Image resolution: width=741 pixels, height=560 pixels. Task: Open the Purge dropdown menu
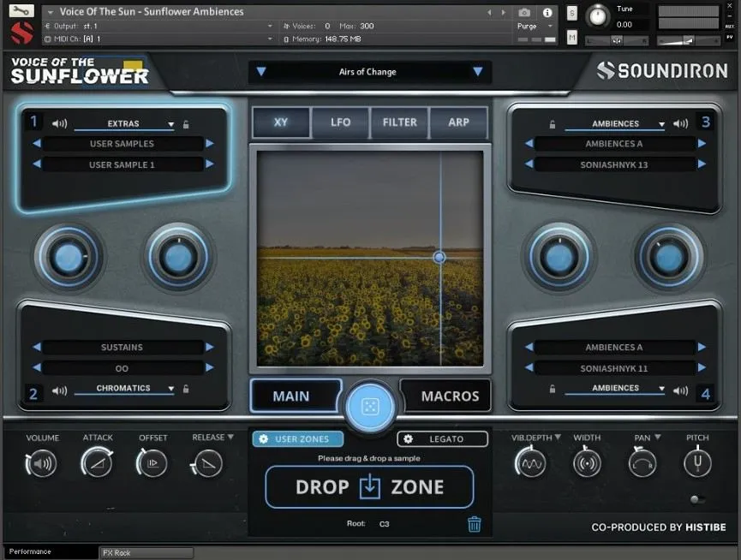click(535, 27)
